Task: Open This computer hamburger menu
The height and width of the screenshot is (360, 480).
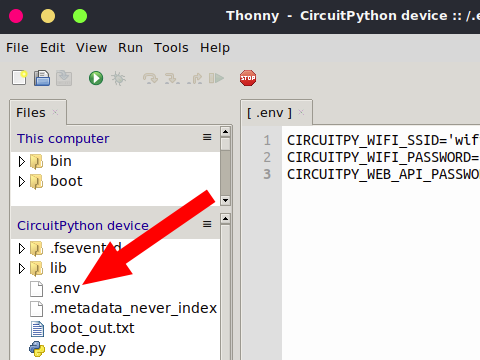Action: tap(207, 137)
